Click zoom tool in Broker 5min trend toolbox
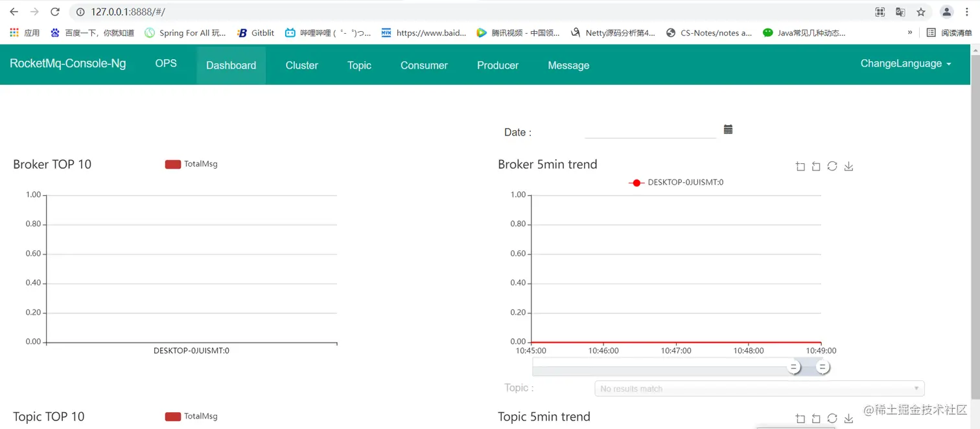This screenshot has height=429, width=980. coord(800,167)
